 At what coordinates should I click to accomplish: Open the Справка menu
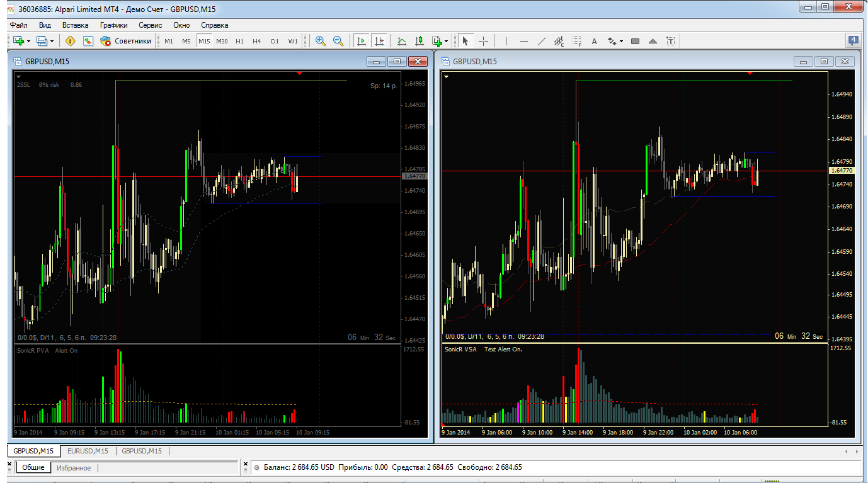[x=215, y=25]
